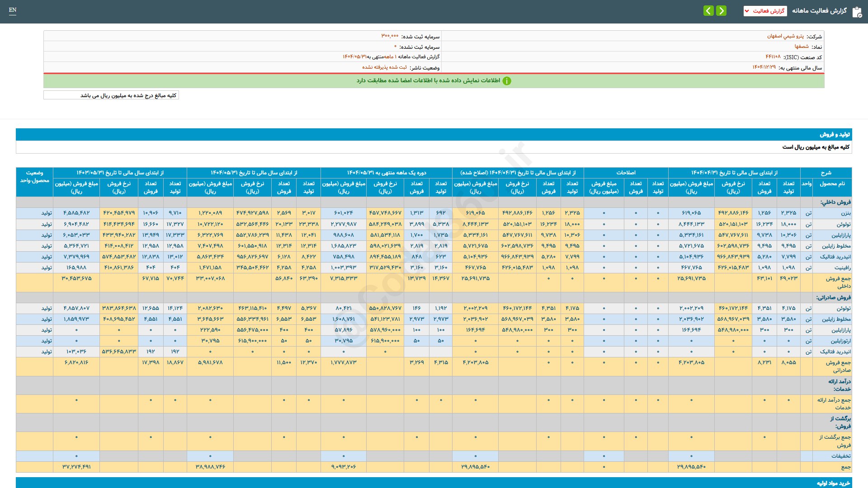
Task: Click the رافینیت product row label
Action: [842, 267]
